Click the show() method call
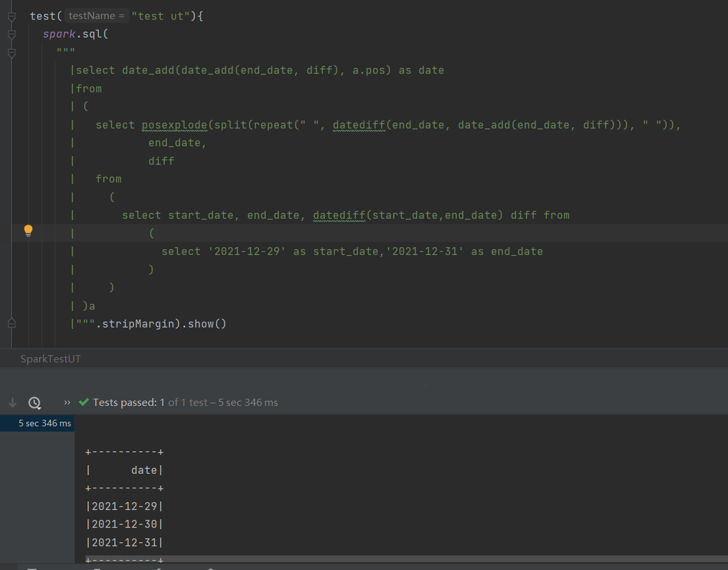Screen dimensions: 728x570 [207, 324]
